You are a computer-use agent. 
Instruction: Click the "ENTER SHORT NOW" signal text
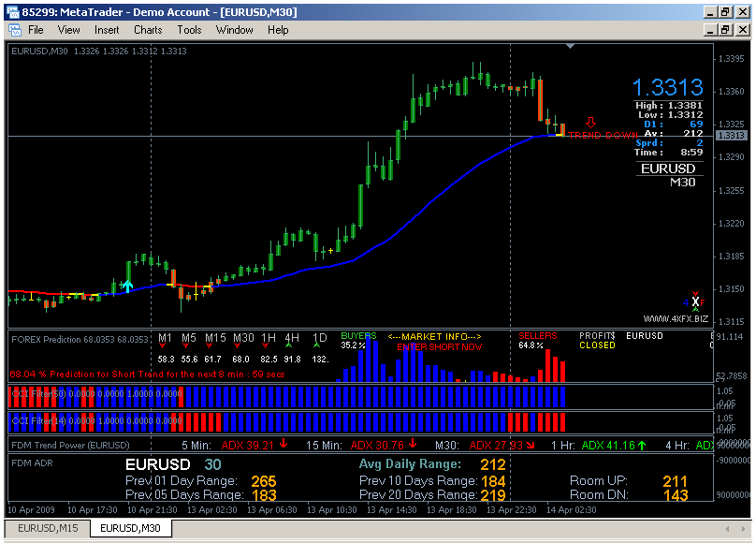pyautogui.click(x=439, y=346)
